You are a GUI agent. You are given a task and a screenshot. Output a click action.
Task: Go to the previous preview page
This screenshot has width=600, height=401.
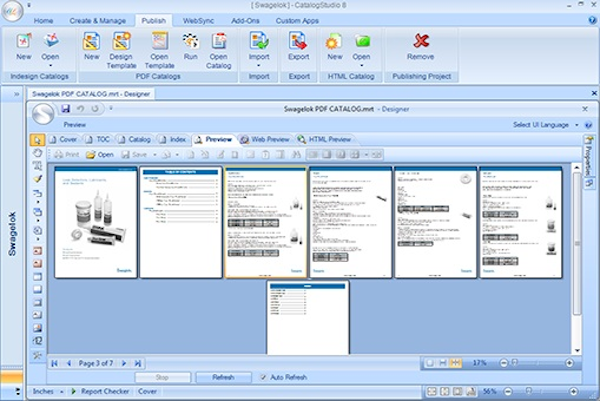(x=68, y=363)
